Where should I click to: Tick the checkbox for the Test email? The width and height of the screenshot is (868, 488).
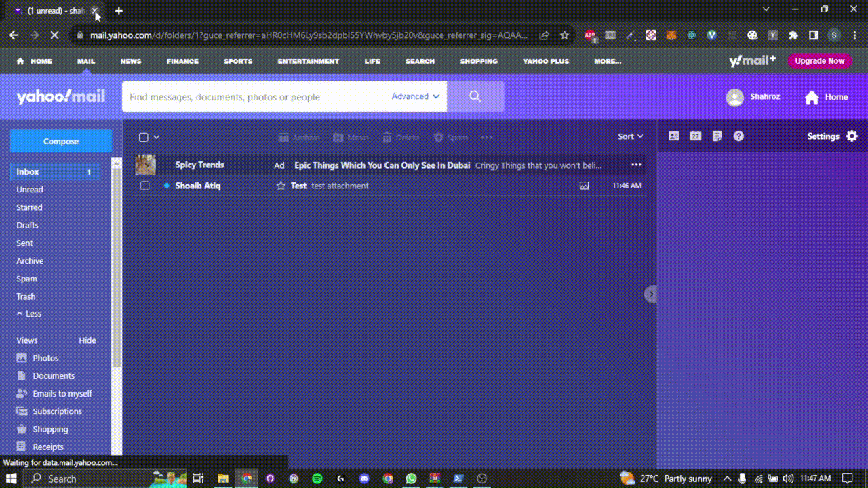[x=144, y=186]
